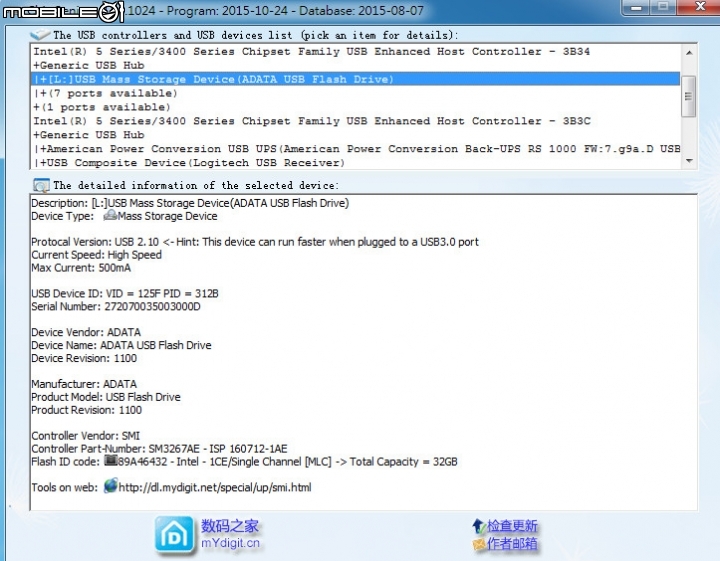Click the Product Model: USB Flash Drive line

(106, 397)
